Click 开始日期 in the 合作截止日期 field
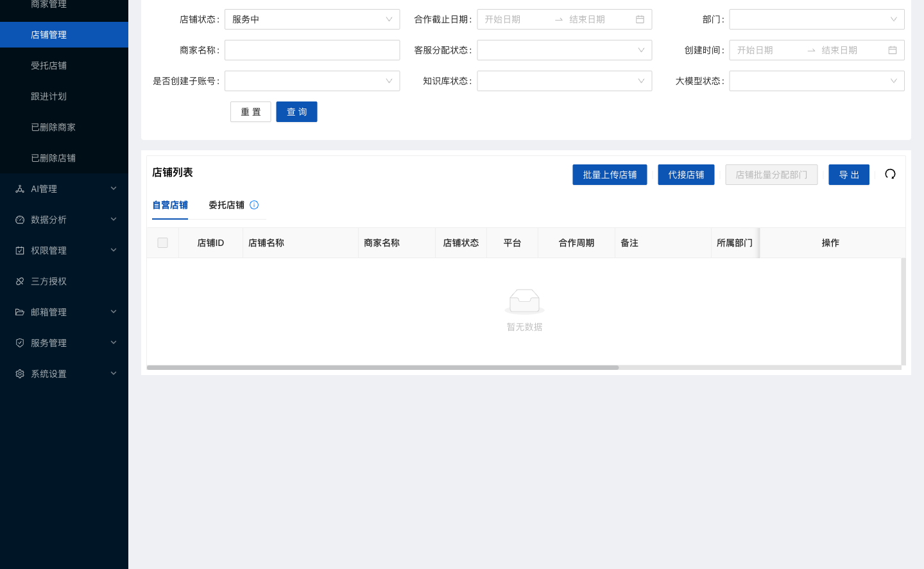The image size is (924, 569). tap(502, 19)
